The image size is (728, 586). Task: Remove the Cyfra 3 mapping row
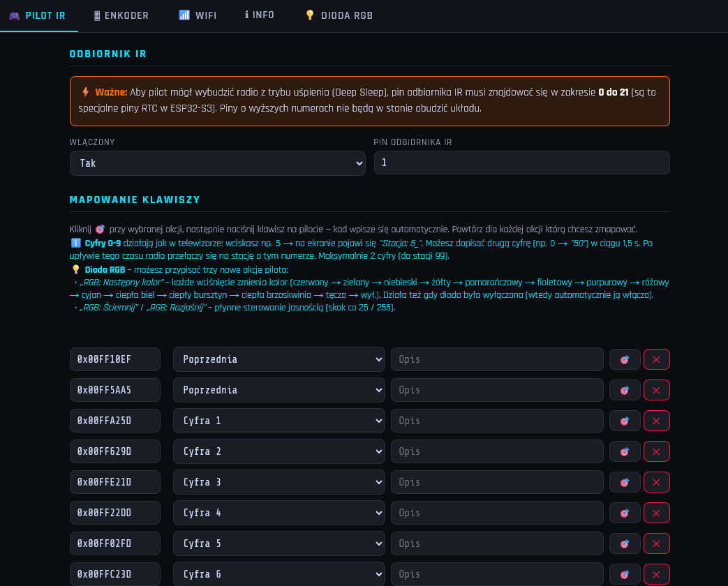pyautogui.click(x=657, y=482)
